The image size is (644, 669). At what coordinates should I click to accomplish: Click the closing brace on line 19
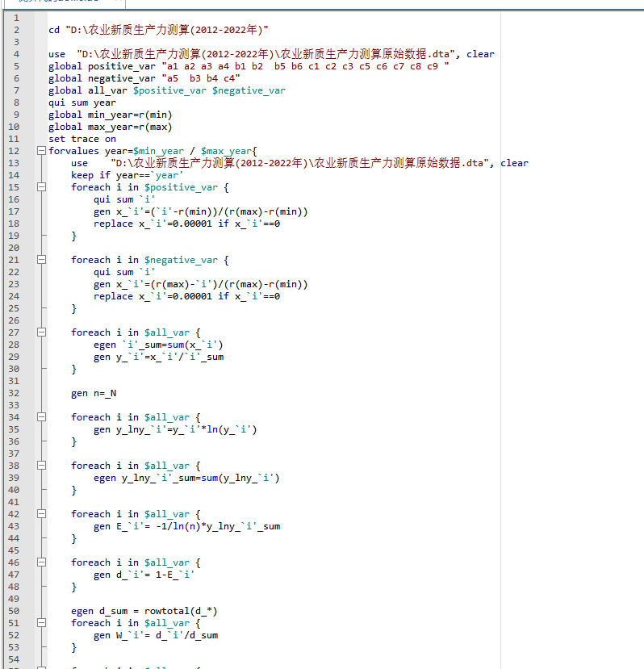coord(73,236)
